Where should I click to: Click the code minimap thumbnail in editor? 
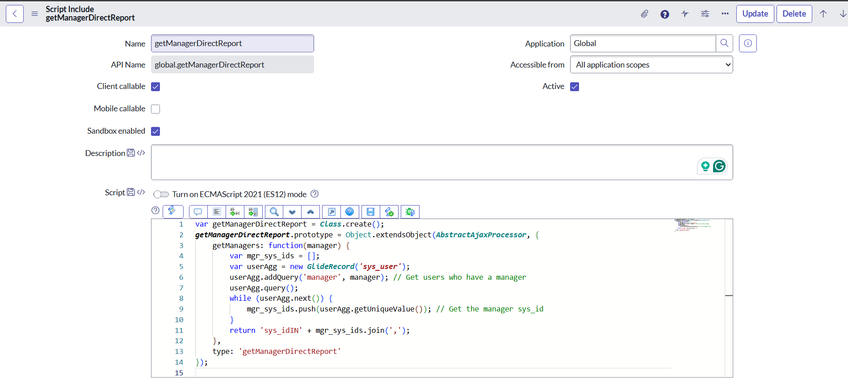click(x=693, y=224)
